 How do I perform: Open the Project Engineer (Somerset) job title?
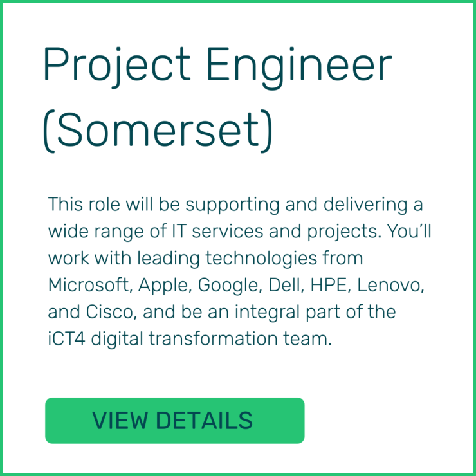[x=217, y=98]
